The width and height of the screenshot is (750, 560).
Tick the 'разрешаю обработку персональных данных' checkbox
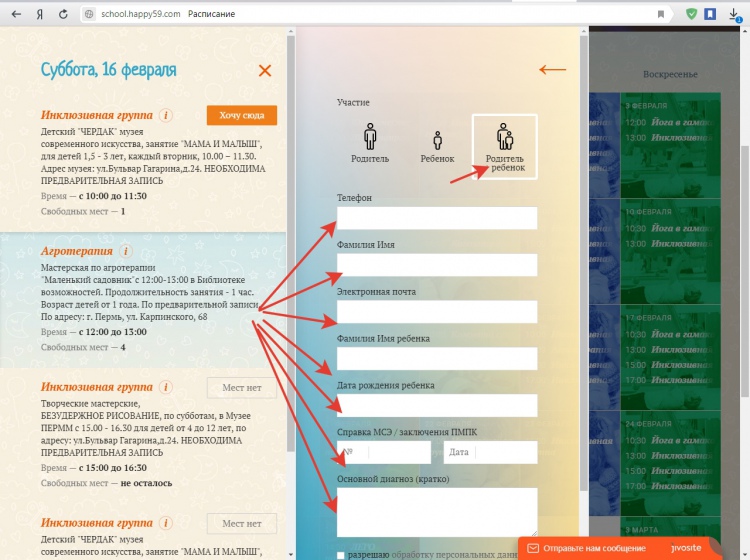[342, 555]
